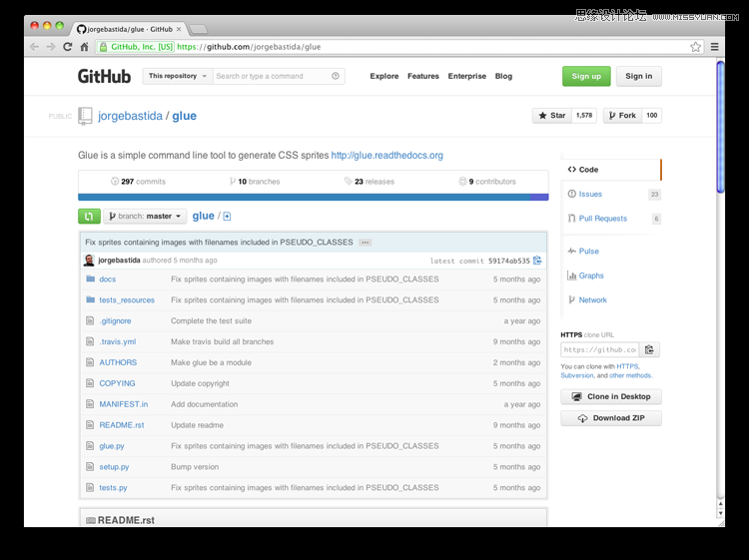The width and height of the screenshot is (749, 560).
Task: Click the browser address bar URL
Action: point(249,47)
